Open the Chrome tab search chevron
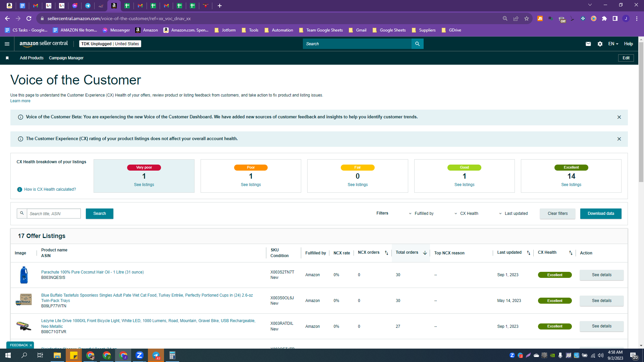The image size is (644, 362). pyautogui.click(x=590, y=5)
